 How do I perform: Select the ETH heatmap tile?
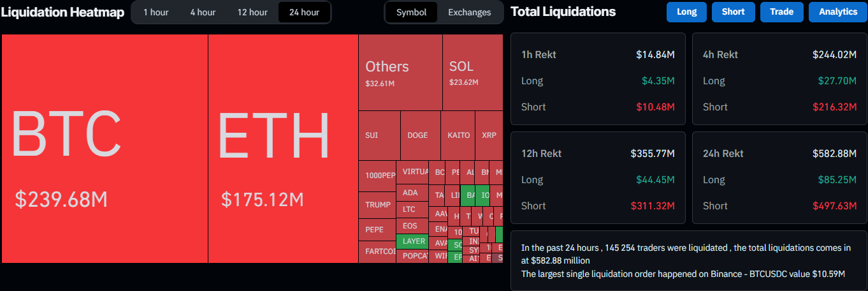[283, 149]
